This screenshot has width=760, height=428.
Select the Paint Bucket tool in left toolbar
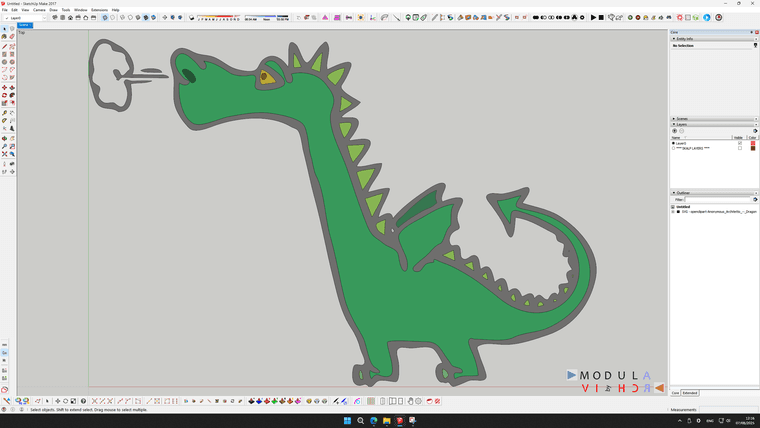click(x=4, y=36)
